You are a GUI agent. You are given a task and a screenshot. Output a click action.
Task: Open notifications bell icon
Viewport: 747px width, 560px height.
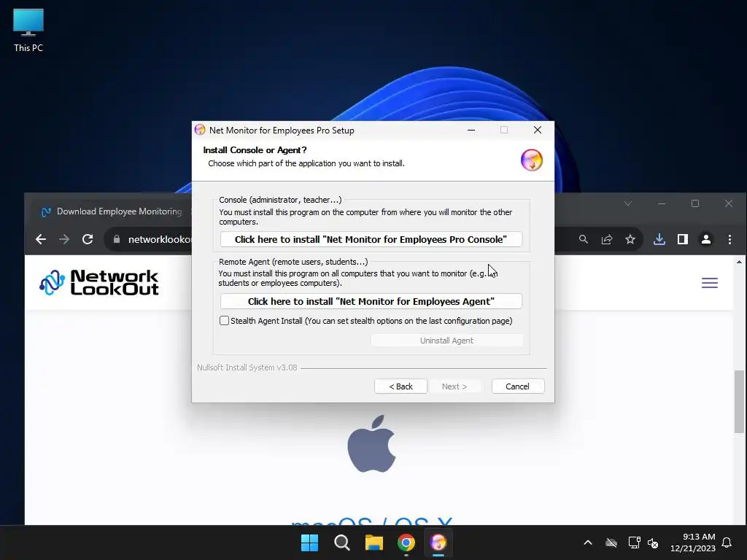tap(727, 542)
